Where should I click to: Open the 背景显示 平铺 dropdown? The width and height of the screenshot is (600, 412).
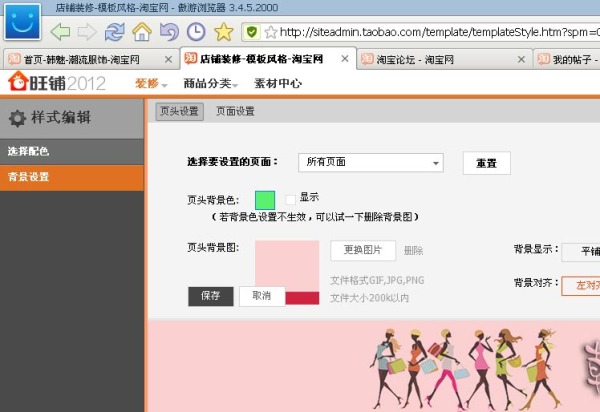(581, 252)
